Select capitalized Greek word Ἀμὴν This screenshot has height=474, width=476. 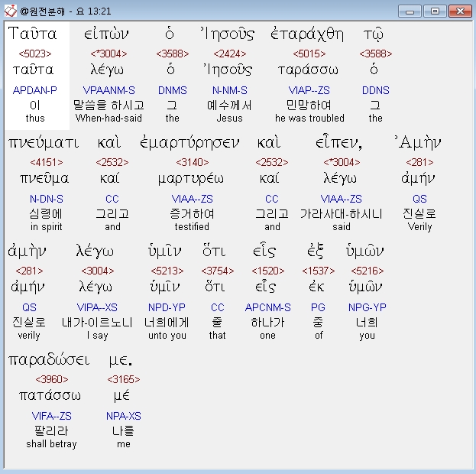tap(418, 143)
